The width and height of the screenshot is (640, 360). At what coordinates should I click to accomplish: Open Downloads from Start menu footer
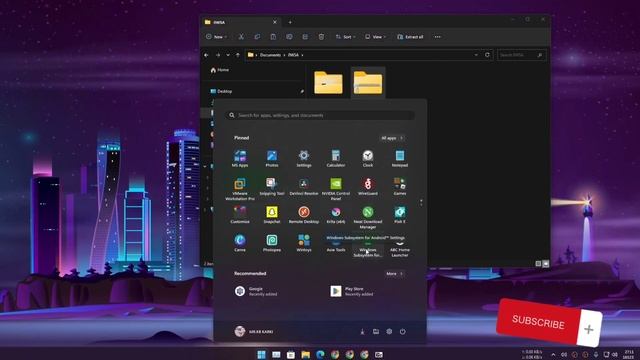(362, 332)
